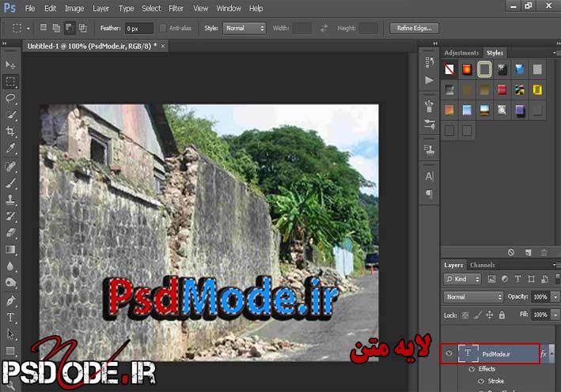The height and width of the screenshot is (392, 561).
Task: Toggle the Anti-alias checkbox
Action: 163,28
